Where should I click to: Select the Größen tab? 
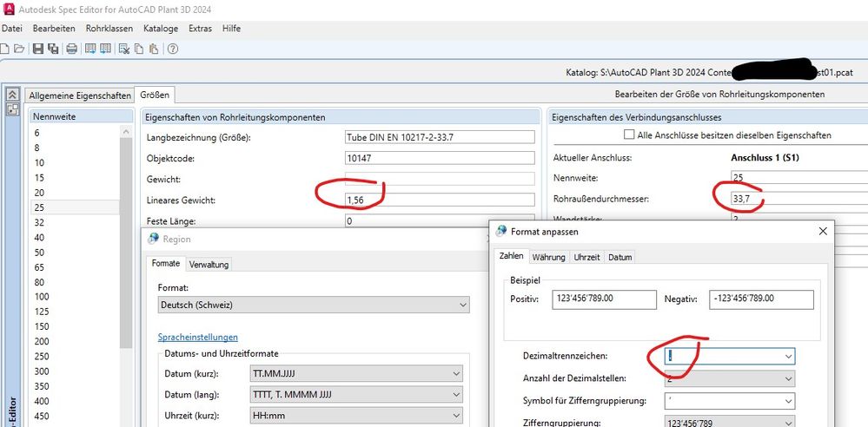155,95
